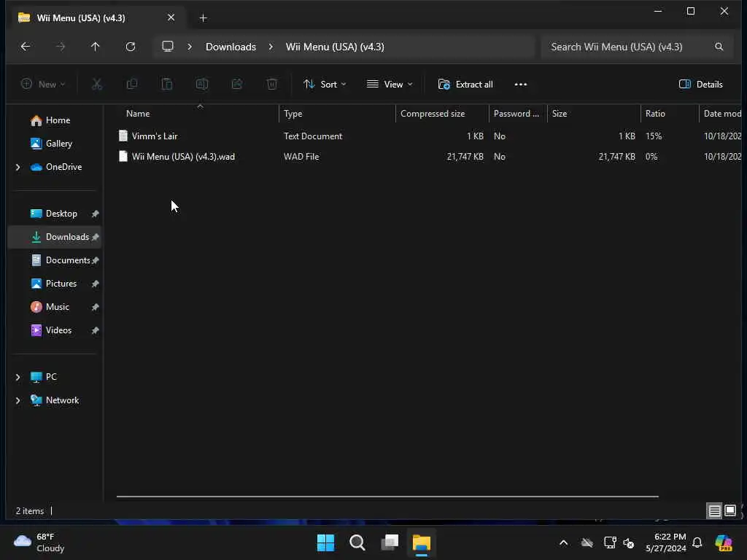Open taskbar Search
This screenshot has height=560, width=747.
point(357,542)
